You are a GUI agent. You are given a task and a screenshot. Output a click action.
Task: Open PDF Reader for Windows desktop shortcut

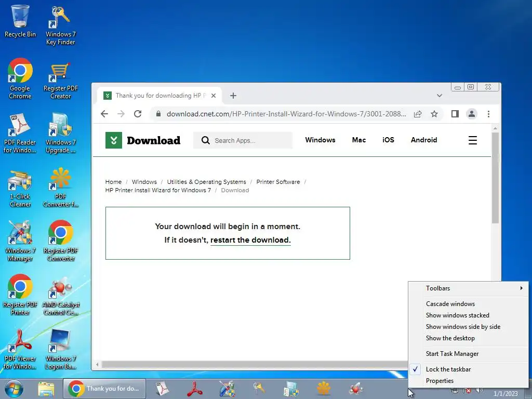tap(20, 133)
